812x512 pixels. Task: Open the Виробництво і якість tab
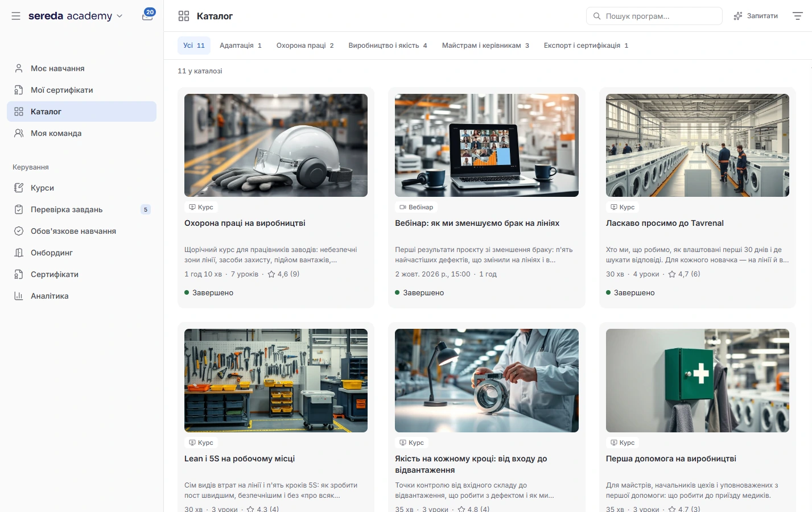[388, 46]
